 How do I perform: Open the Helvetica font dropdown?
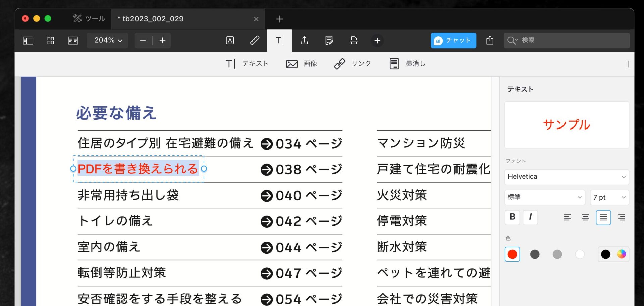pos(567,177)
